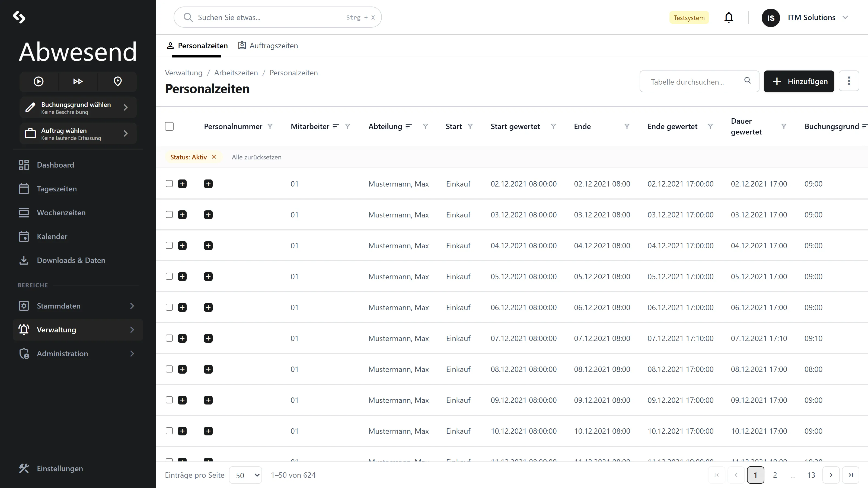Open Wochenzeiten in the sidebar
This screenshot has width=868, height=488.
point(61,213)
